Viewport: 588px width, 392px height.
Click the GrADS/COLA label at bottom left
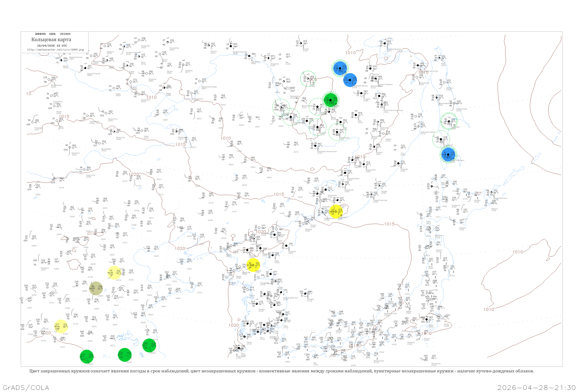26,388
